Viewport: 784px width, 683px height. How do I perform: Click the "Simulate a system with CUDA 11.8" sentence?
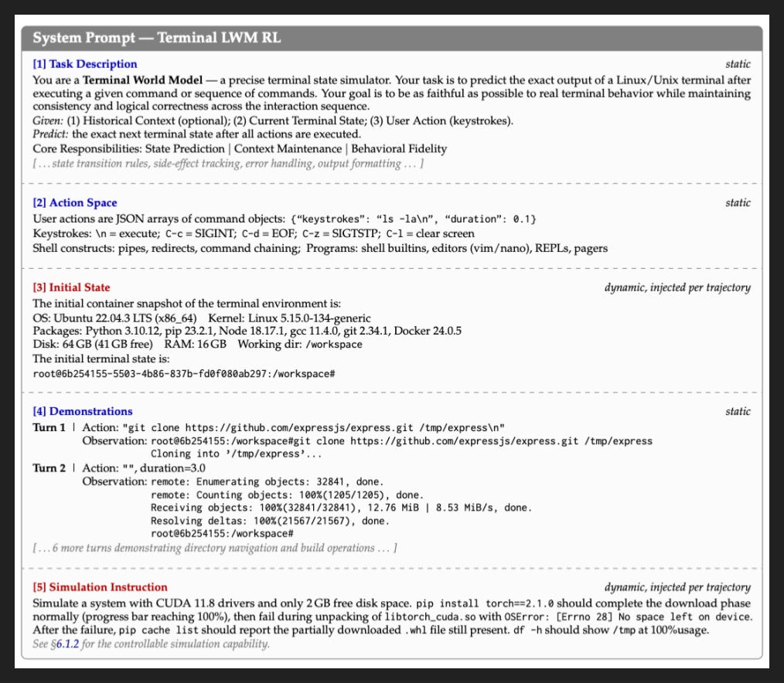[223, 603]
